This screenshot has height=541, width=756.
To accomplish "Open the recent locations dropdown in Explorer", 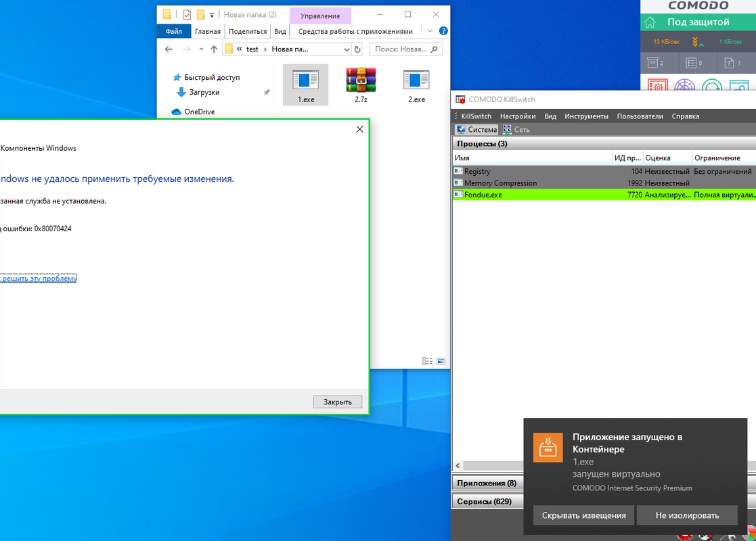I will click(x=201, y=49).
